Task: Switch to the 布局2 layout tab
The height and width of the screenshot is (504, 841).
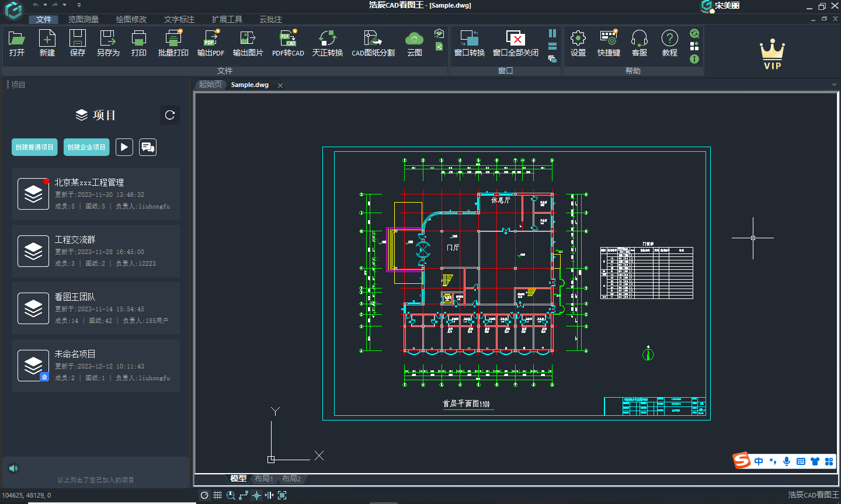Action: click(x=291, y=478)
